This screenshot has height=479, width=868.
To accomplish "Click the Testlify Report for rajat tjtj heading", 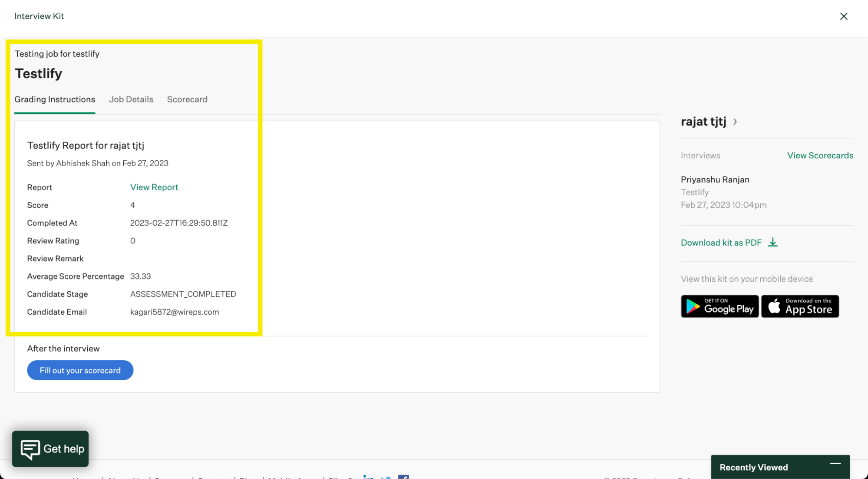I will pyautogui.click(x=86, y=145).
